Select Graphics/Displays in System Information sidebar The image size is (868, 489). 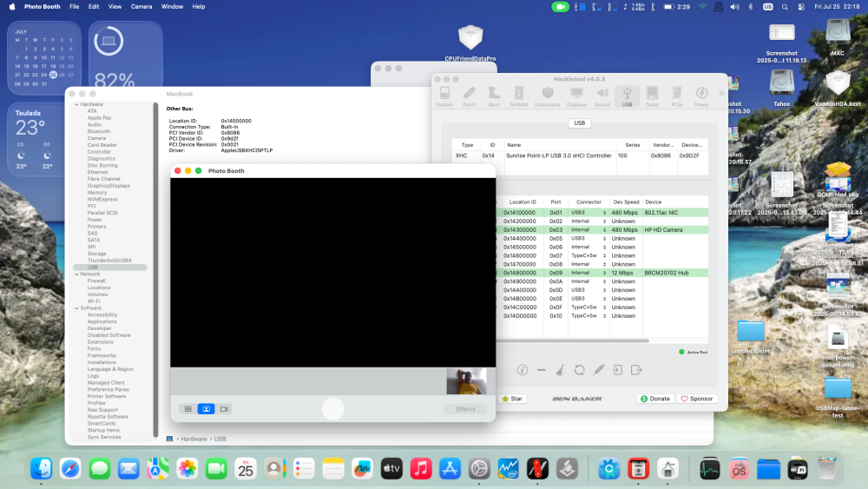(x=108, y=186)
